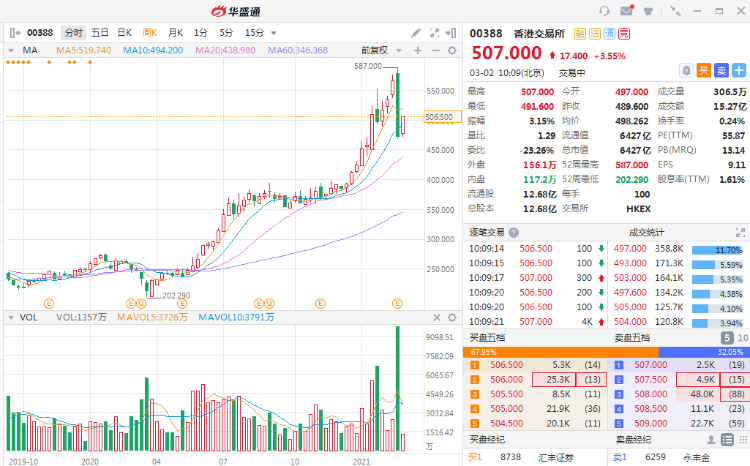Switch to 月K monthly chart tab
The width and height of the screenshot is (750, 466).
point(176,33)
